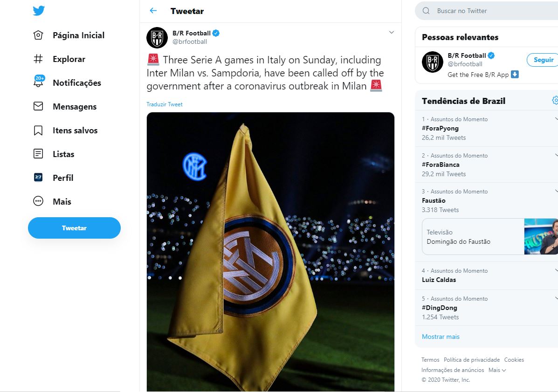Viewport: 558px width, 392px height.
Task: Open Itens salvos bookmark icon
Action: (38, 131)
